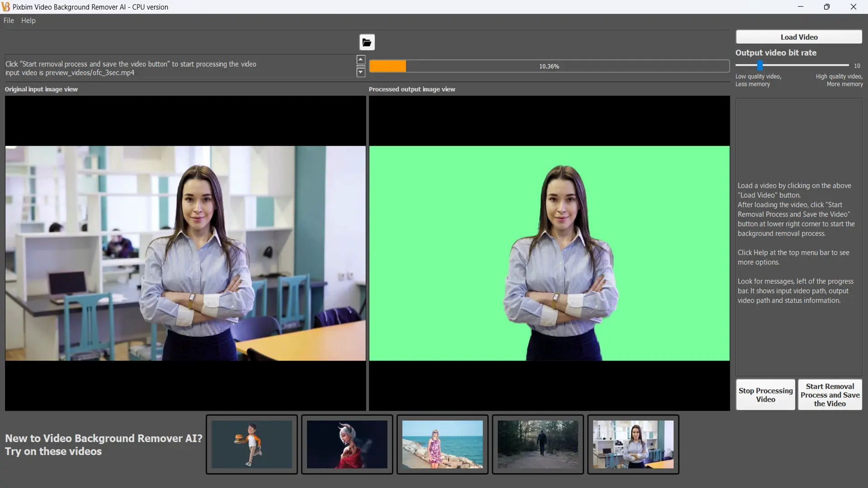Viewport: 868px width, 488px height.
Task: Select the horned red-cloak character sample video
Action: (347, 445)
